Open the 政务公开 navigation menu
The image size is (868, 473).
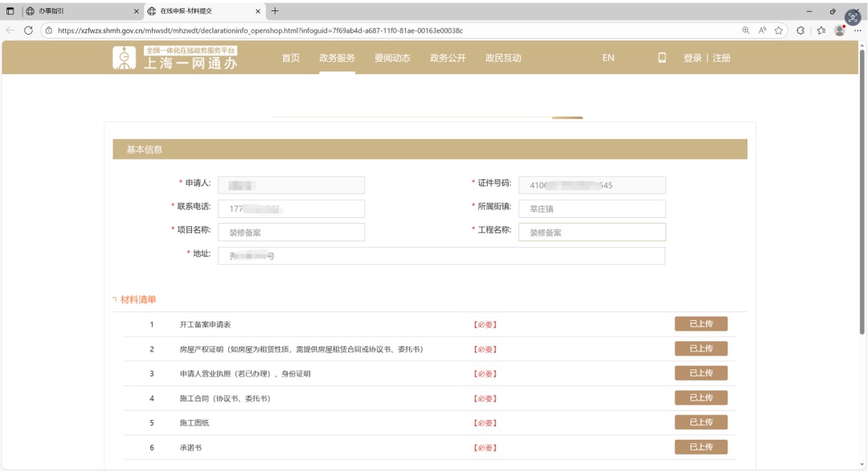(448, 58)
